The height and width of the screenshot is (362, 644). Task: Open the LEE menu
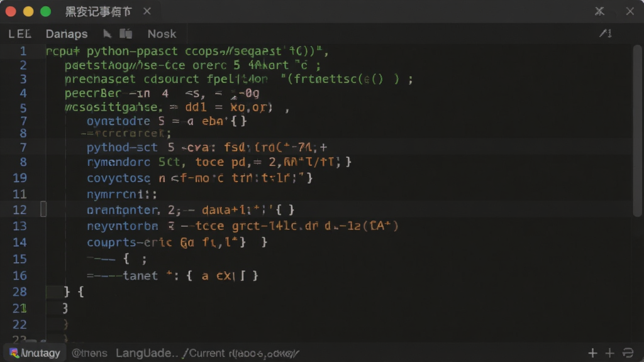19,34
